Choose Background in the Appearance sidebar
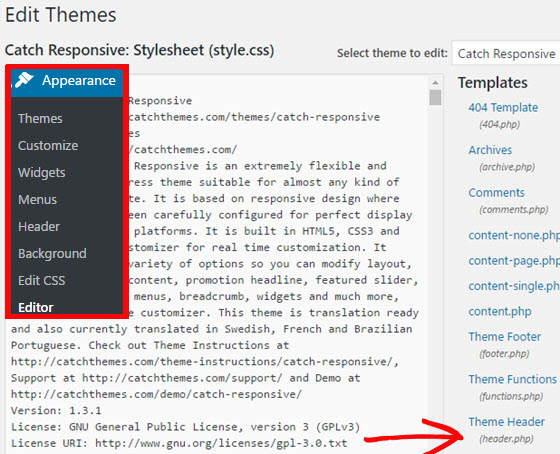This screenshot has width=560, height=454. click(52, 254)
